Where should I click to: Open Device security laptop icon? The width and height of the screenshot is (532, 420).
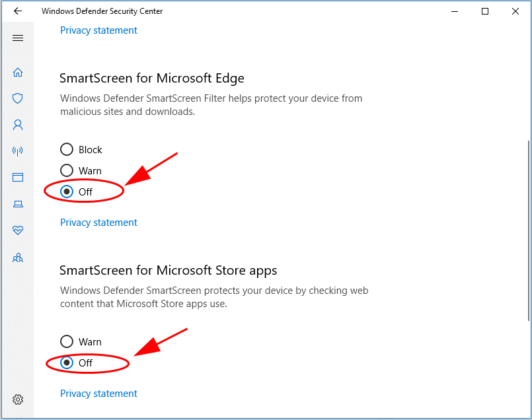coord(18,204)
